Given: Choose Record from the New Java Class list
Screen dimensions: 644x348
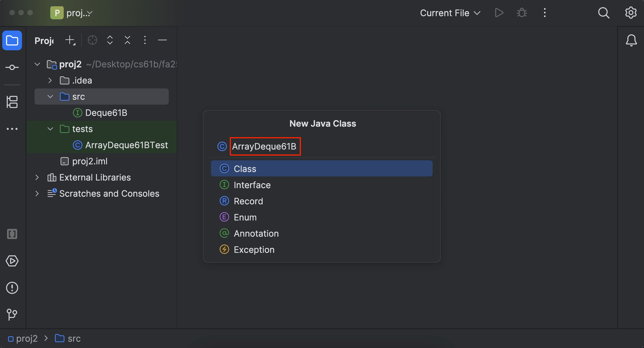Looking at the screenshot, I should coord(248,201).
